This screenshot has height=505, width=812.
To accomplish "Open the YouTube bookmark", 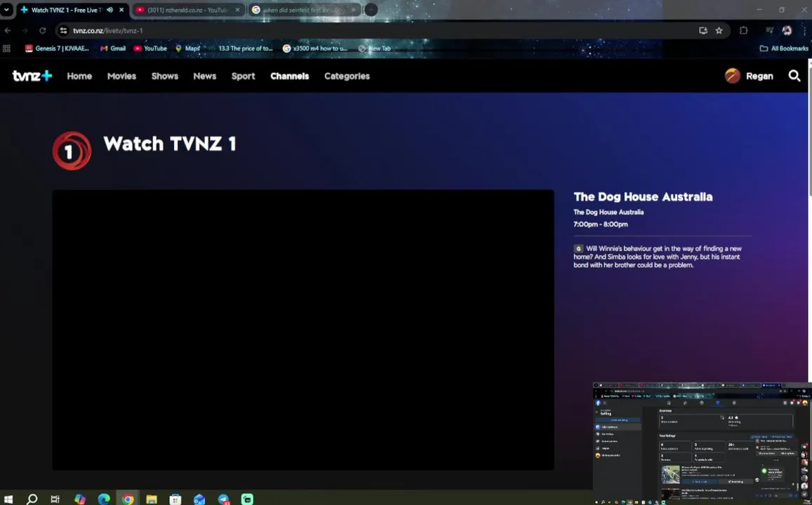I will [150, 48].
